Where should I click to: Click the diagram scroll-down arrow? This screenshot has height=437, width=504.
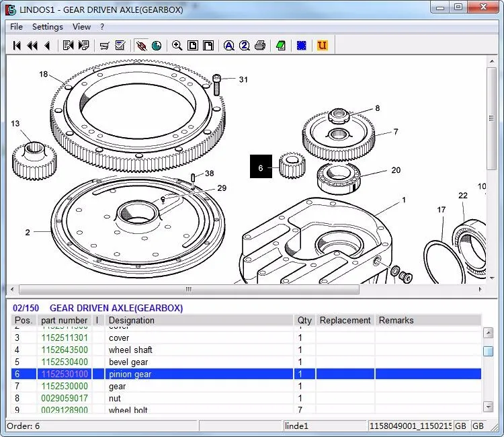[x=492, y=278]
